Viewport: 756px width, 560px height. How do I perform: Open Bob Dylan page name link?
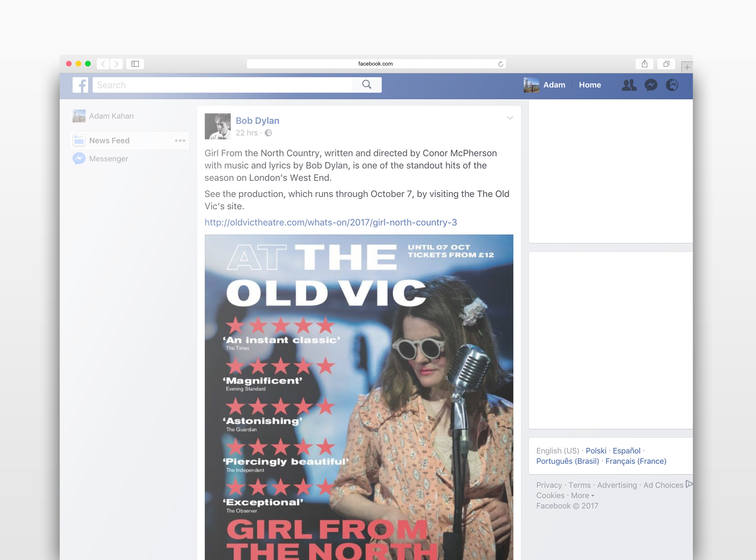point(257,121)
